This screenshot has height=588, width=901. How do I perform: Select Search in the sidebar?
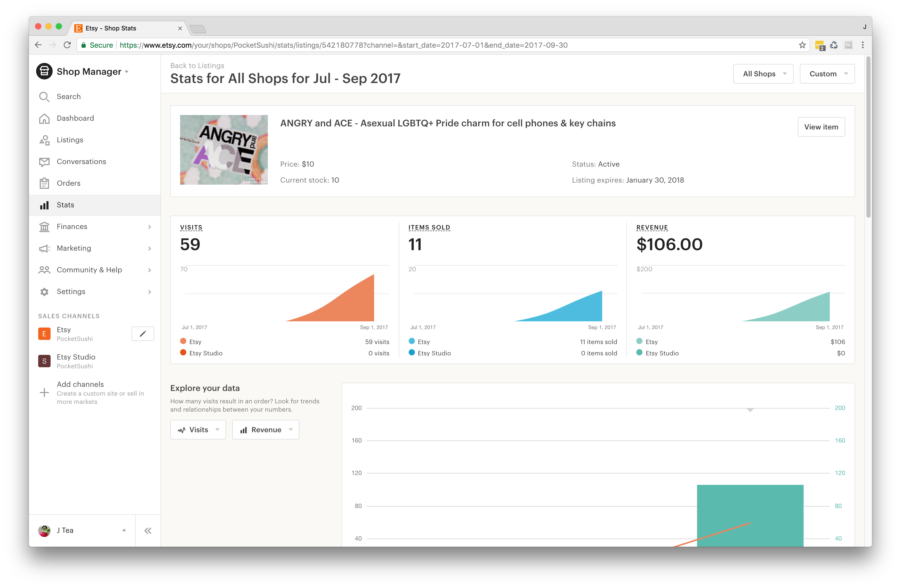click(95, 97)
